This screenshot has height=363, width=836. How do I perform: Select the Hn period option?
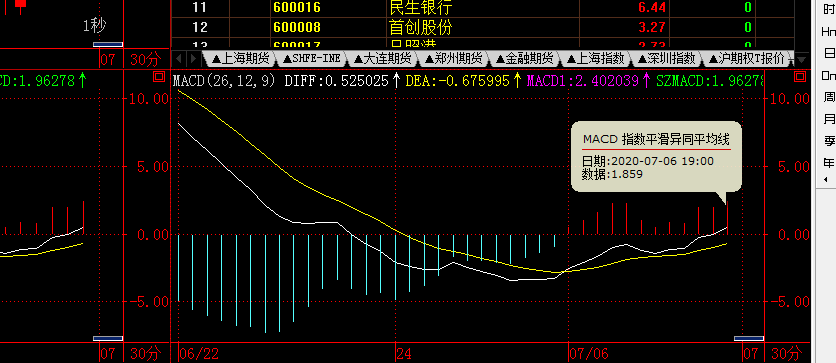[x=829, y=31]
